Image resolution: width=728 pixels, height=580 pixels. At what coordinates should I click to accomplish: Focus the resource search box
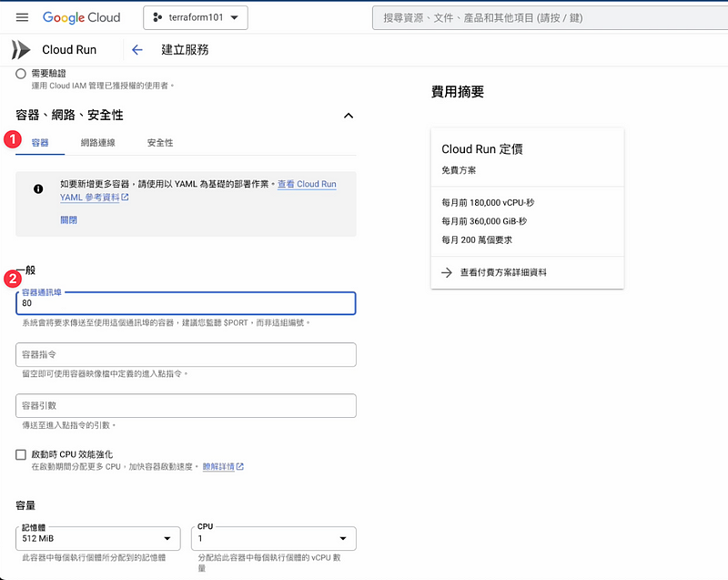551,17
